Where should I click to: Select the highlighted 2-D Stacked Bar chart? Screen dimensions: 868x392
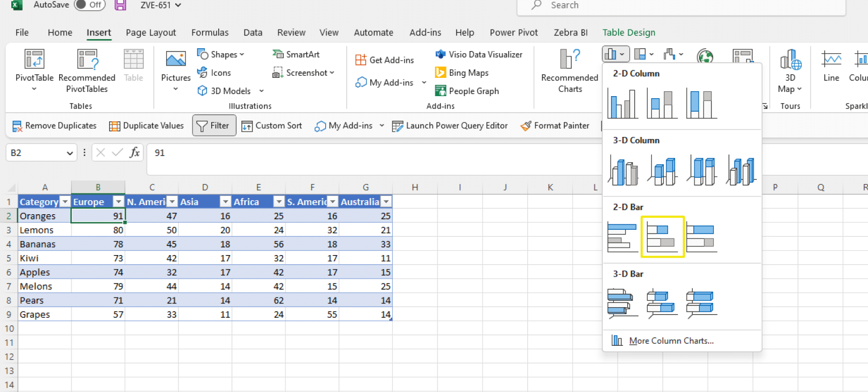tap(663, 237)
